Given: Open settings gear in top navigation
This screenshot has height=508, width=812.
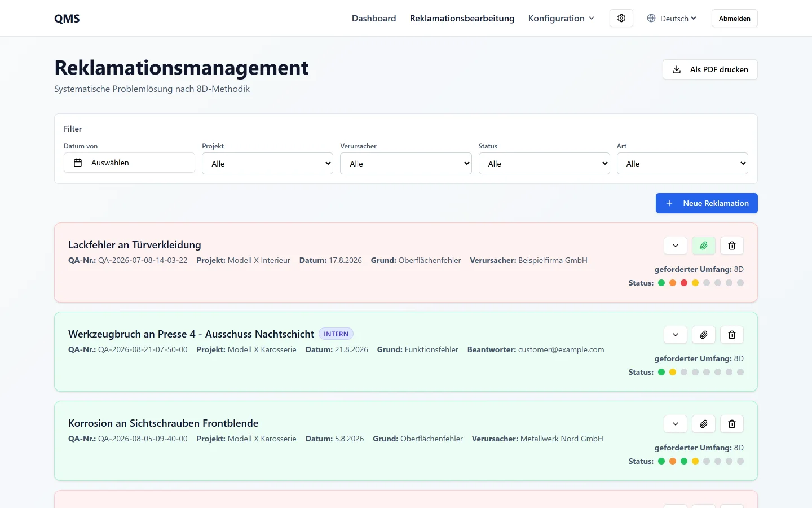Looking at the screenshot, I should 621,18.
